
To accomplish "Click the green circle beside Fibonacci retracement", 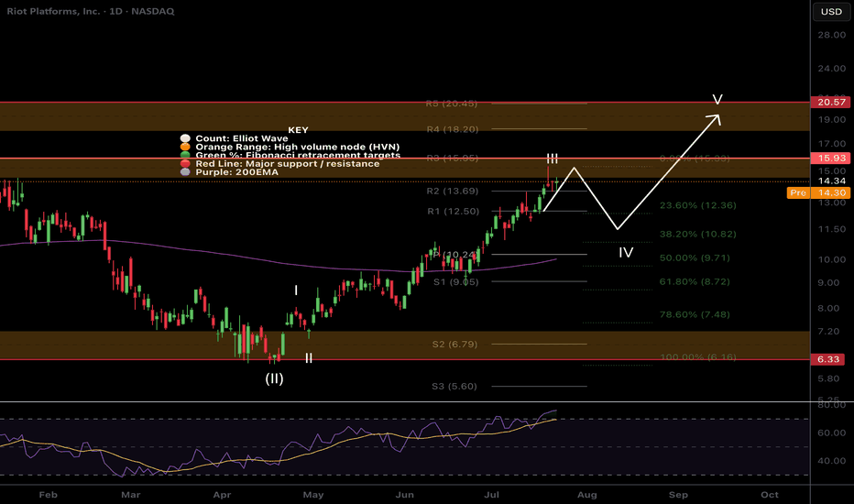I will coord(185,155).
